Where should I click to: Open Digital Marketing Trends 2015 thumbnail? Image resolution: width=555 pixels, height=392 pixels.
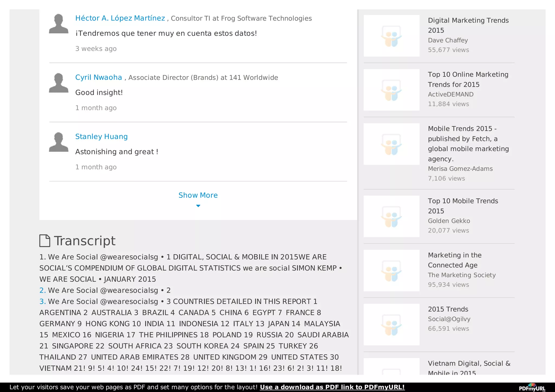(391, 36)
